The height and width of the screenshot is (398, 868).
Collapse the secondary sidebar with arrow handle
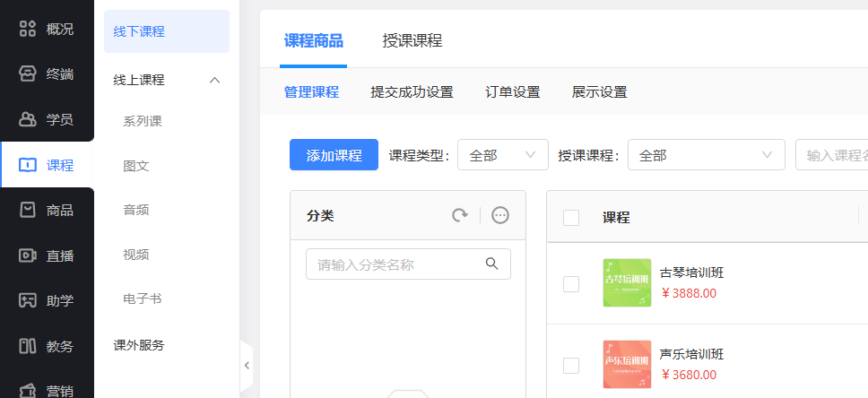(x=247, y=366)
